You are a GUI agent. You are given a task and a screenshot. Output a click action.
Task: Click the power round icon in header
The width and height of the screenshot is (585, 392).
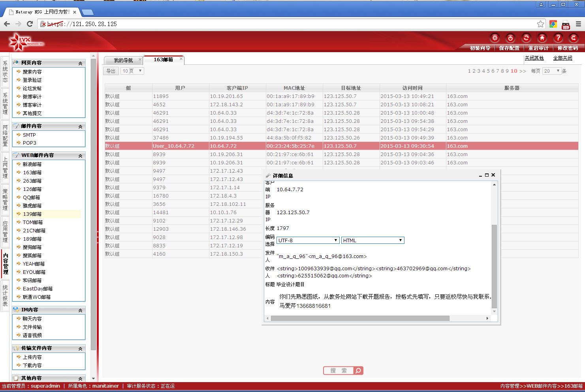click(510, 38)
